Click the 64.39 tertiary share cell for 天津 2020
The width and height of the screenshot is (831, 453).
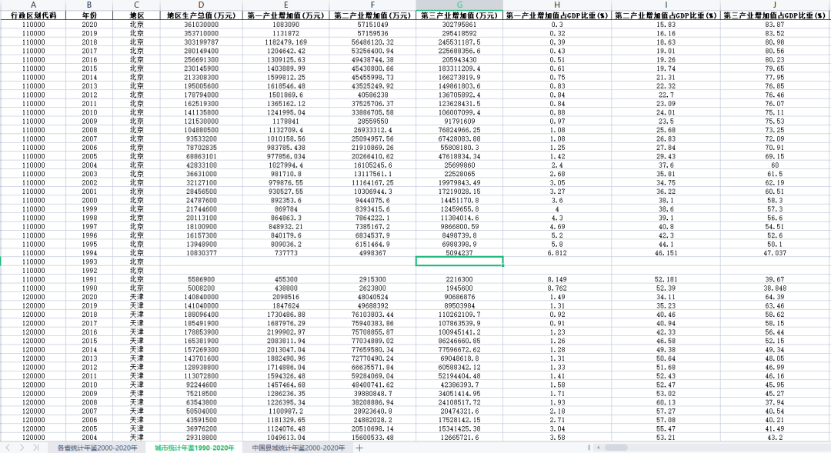tap(775, 297)
